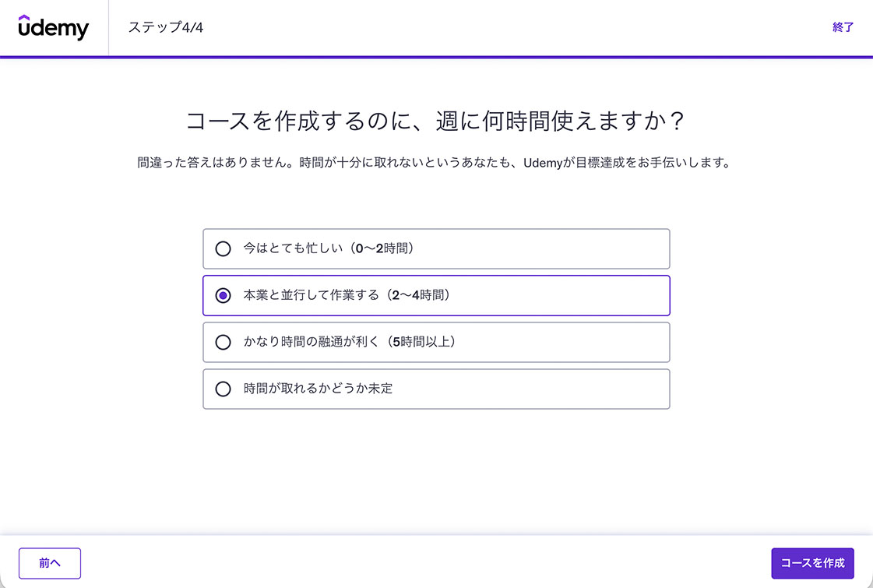Click blank space inside the 0〜2時間 option card
The width and height of the screenshot is (873, 588).
pyautogui.click(x=561, y=249)
